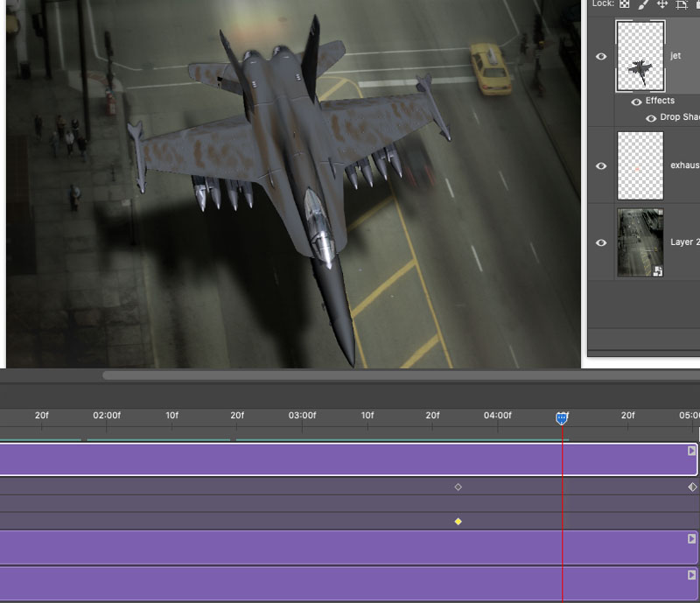Click the keyframe diamond at timeline end
700x603 pixels.
pyautogui.click(x=692, y=487)
